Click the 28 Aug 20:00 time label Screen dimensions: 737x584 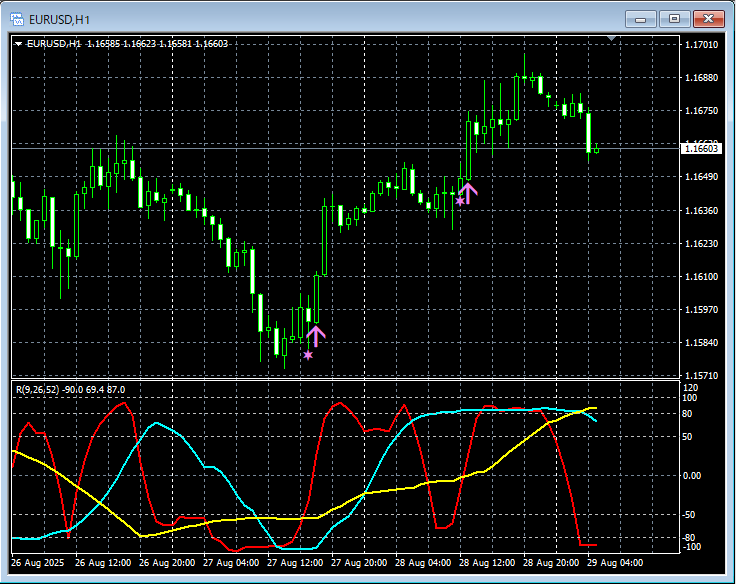[551, 562]
